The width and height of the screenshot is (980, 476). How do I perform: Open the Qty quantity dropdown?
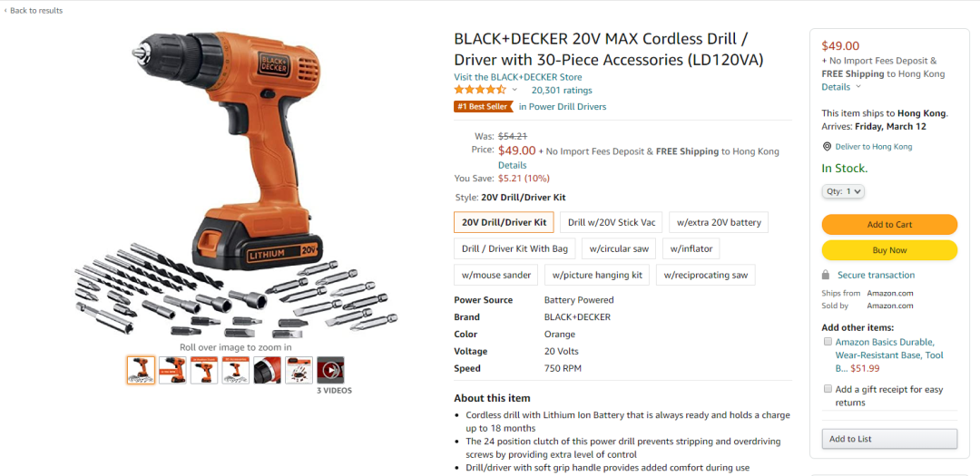click(x=843, y=192)
